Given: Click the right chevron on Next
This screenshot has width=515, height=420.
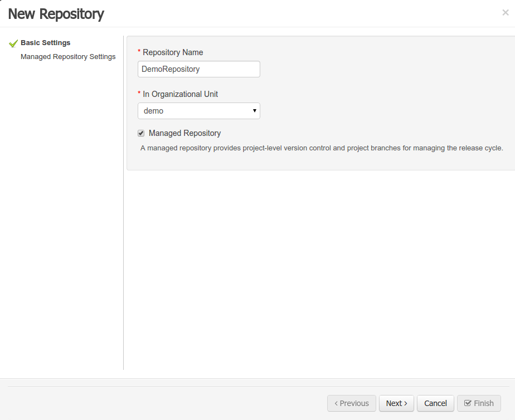Looking at the screenshot, I should coord(406,403).
